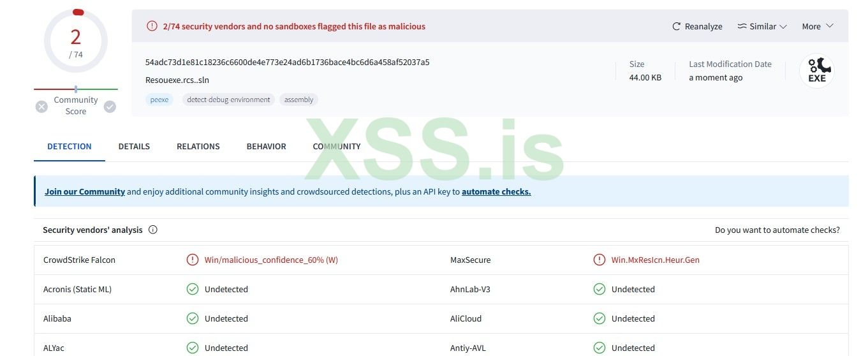
Task: Click Acronis undetected green check icon
Action: pyautogui.click(x=192, y=289)
